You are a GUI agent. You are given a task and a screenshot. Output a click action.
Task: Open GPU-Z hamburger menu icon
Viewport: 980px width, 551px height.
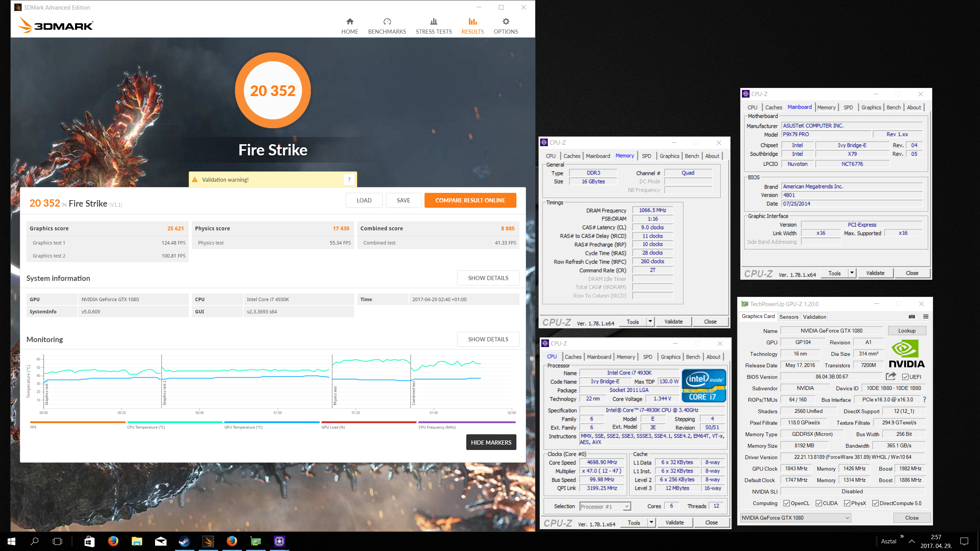click(926, 316)
